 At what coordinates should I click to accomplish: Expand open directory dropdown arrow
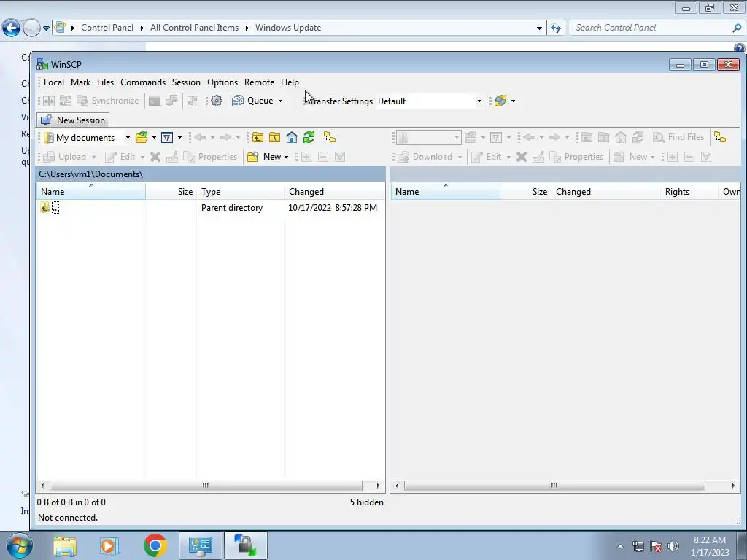click(154, 138)
